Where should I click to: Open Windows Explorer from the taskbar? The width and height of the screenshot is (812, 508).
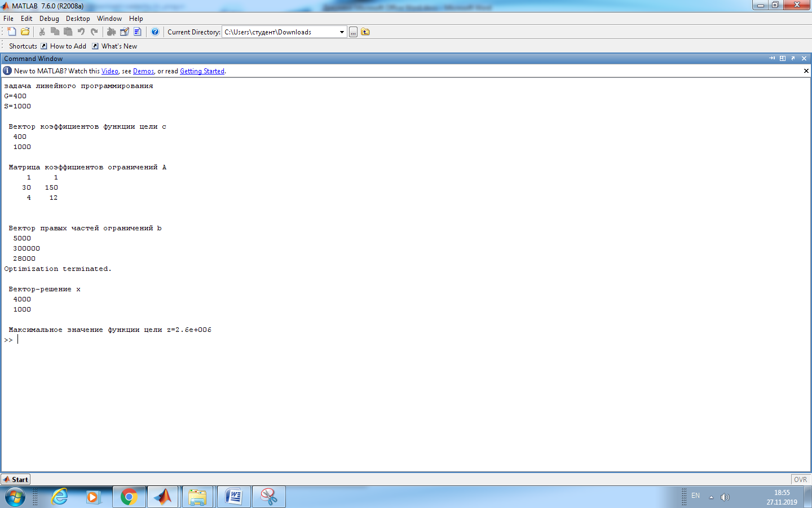[197, 497]
